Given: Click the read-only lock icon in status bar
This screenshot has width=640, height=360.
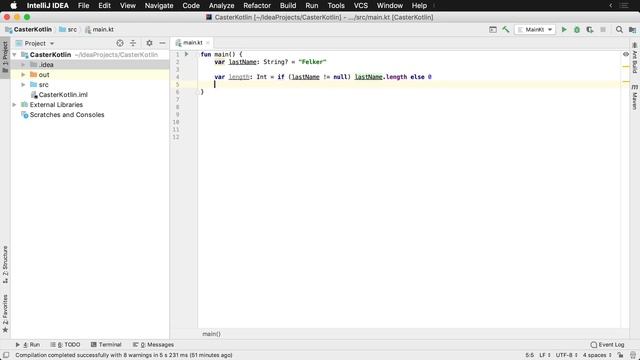Looking at the screenshot, I should coord(620,355).
